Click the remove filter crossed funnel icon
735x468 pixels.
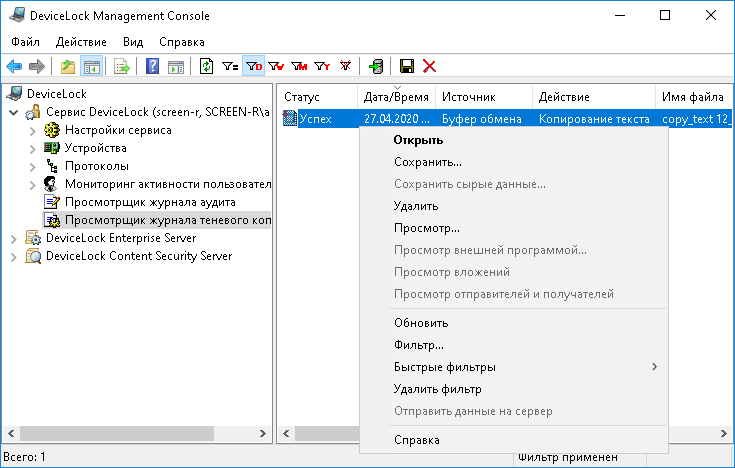click(x=346, y=66)
